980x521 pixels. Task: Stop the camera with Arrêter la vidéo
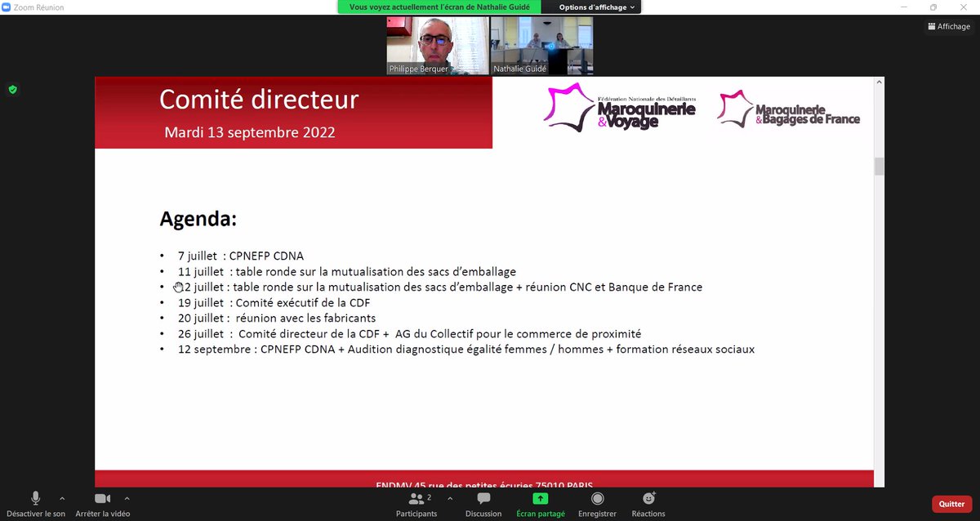[x=103, y=504]
